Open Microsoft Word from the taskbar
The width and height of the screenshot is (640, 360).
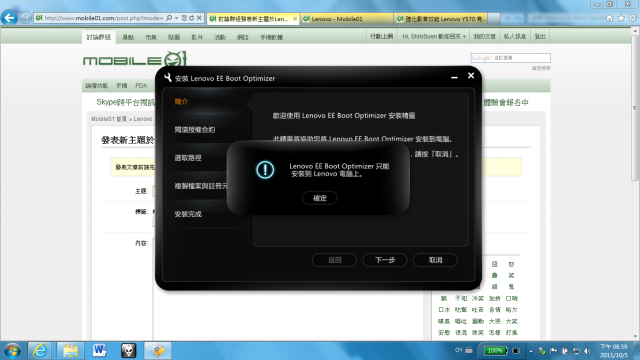99,351
